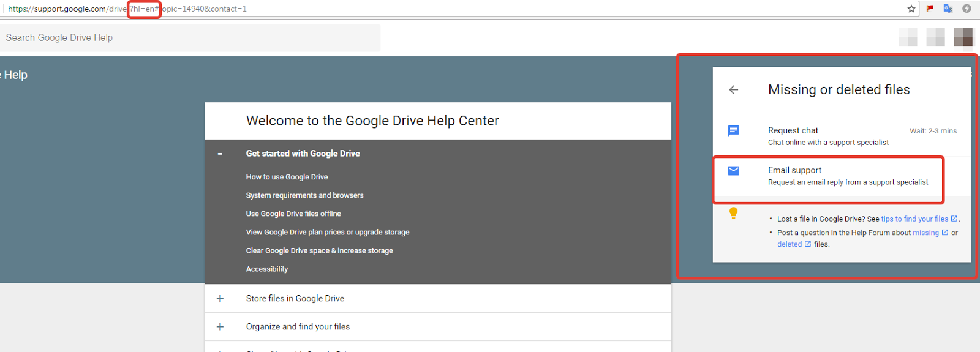Click the Search Google Drive Help field
The width and height of the screenshot is (980, 352).
[190, 37]
